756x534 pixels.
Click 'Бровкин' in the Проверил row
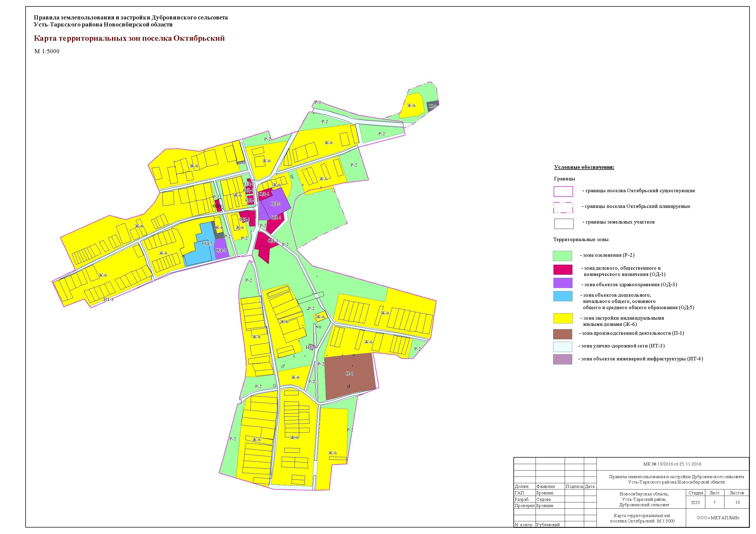coord(550,506)
